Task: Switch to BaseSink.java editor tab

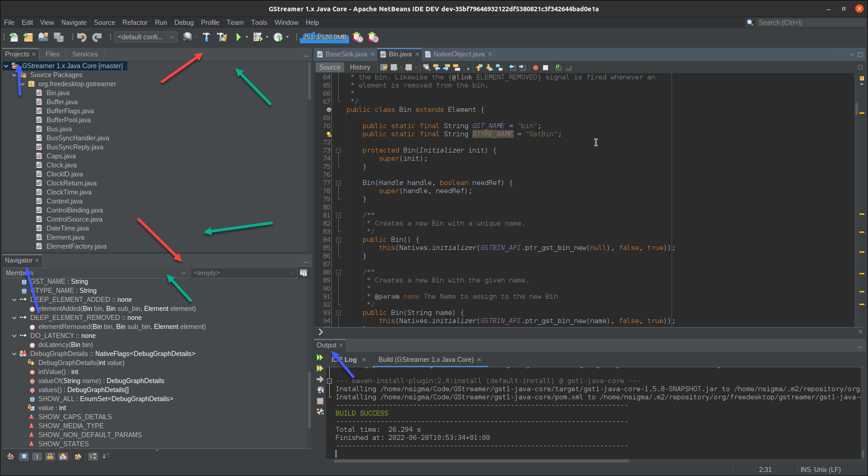Action: (346, 54)
